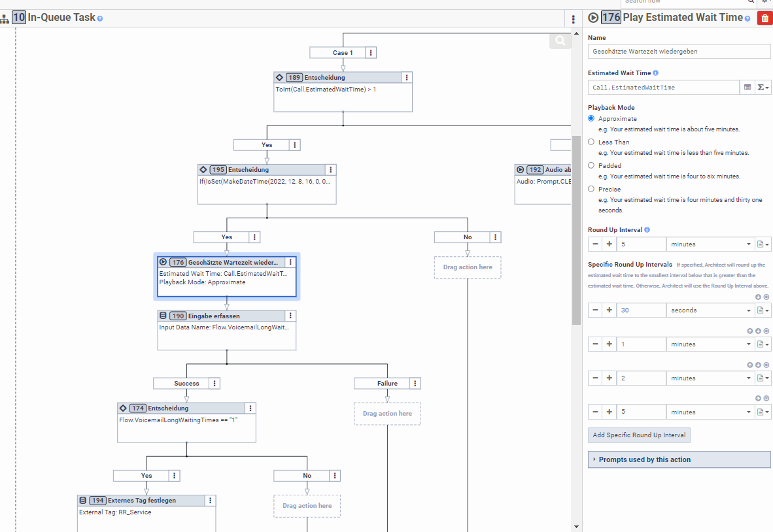This screenshot has height=532, width=773.
Task: Delete action 176 with red trash icon
Action: coord(764,18)
